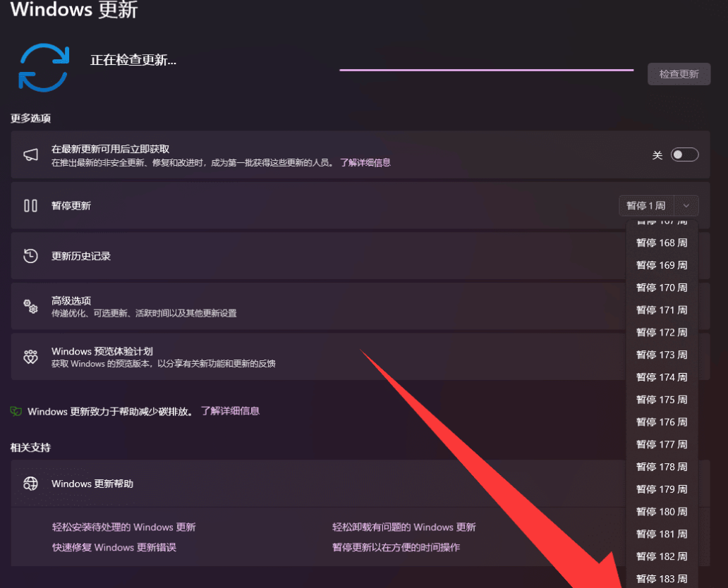Image resolution: width=728 pixels, height=588 pixels.
Task: Click the 正在检查更新... status text
Action: pyautogui.click(x=133, y=61)
